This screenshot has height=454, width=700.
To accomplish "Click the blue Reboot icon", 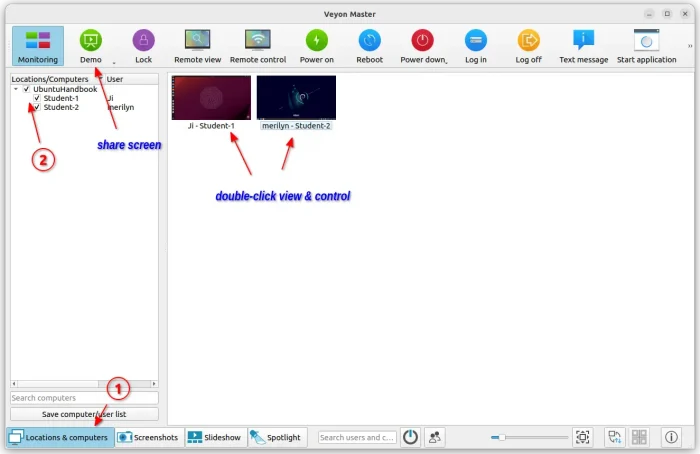I will pos(369,41).
